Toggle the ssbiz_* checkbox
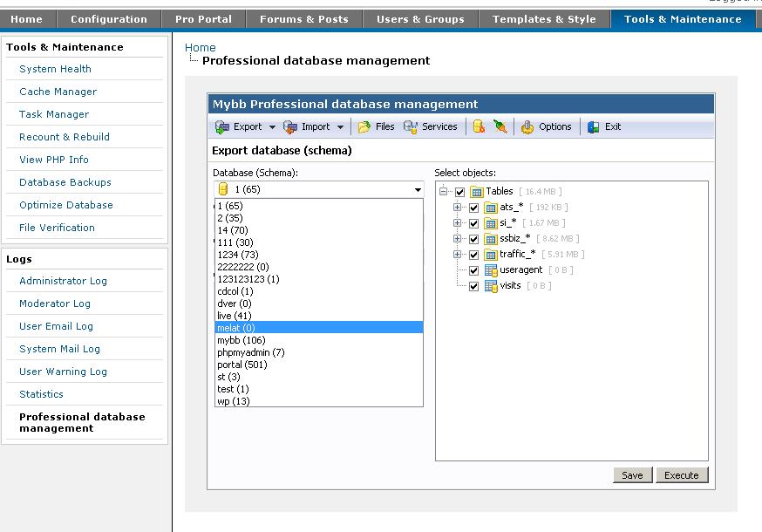 coord(474,239)
